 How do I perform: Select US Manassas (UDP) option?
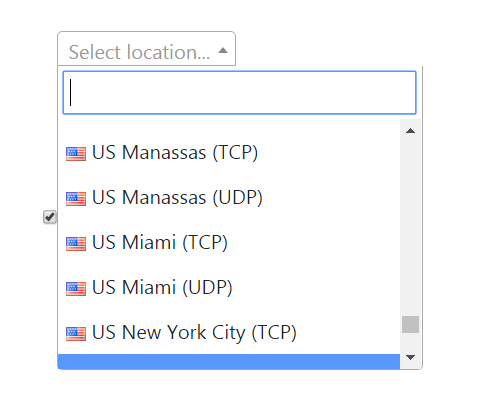pyautogui.click(x=229, y=198)
